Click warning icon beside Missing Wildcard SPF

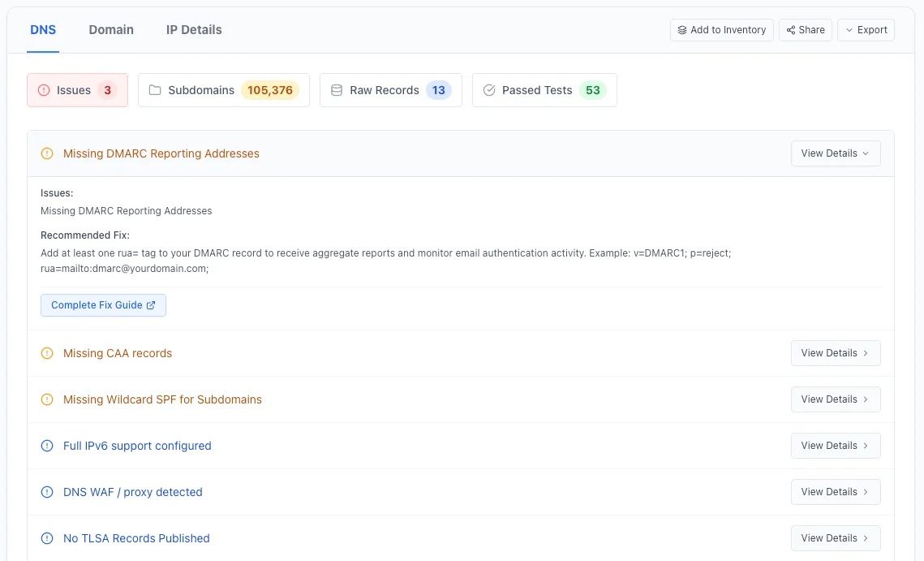[x=47, y=399]
